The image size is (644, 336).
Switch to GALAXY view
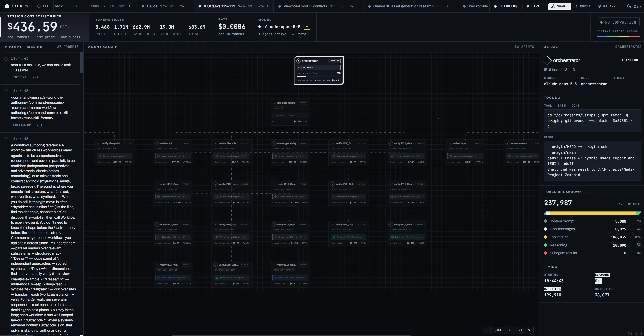[x=606, y=6]
